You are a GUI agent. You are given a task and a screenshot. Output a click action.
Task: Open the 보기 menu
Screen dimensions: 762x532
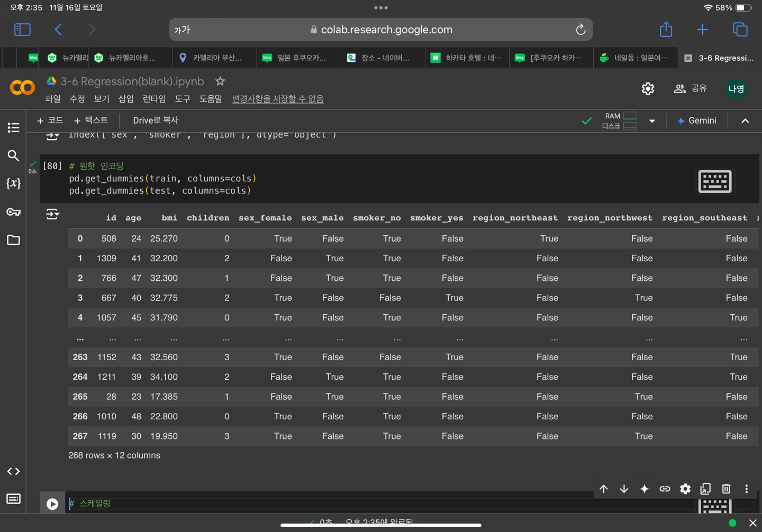tap(102, 99)
